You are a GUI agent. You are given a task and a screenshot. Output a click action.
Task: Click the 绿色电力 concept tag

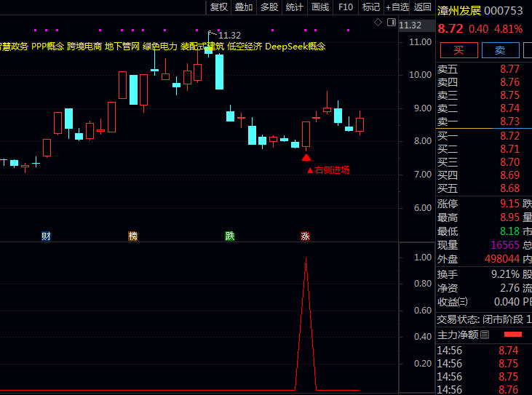click(x=160, y=47)
